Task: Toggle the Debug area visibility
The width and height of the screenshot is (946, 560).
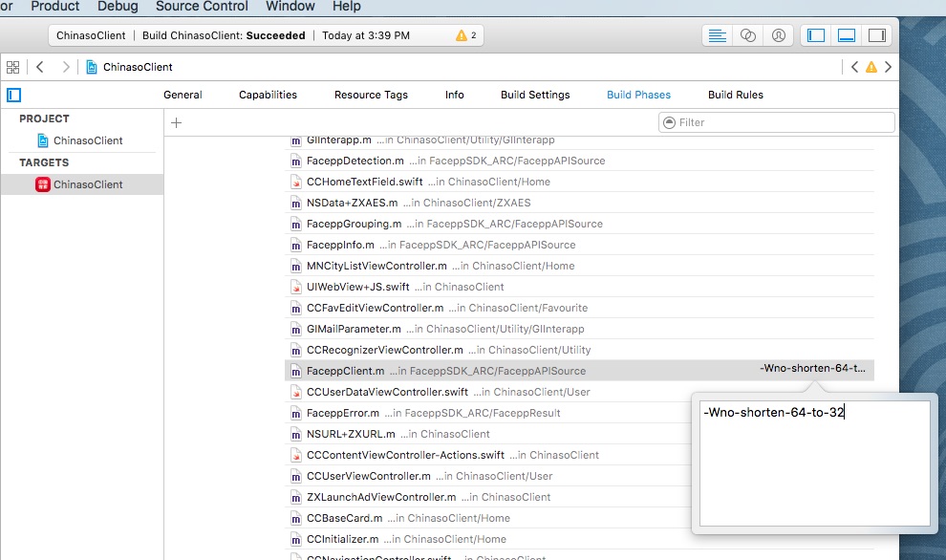Action: 846,35
